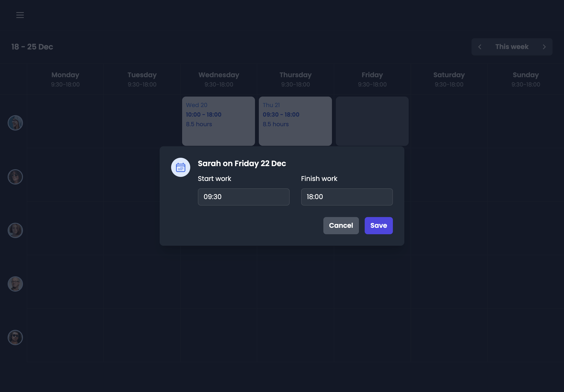Click the 09:30 - 18:00 time on Thursday card

pyautogui.click(x=281, y=114)
